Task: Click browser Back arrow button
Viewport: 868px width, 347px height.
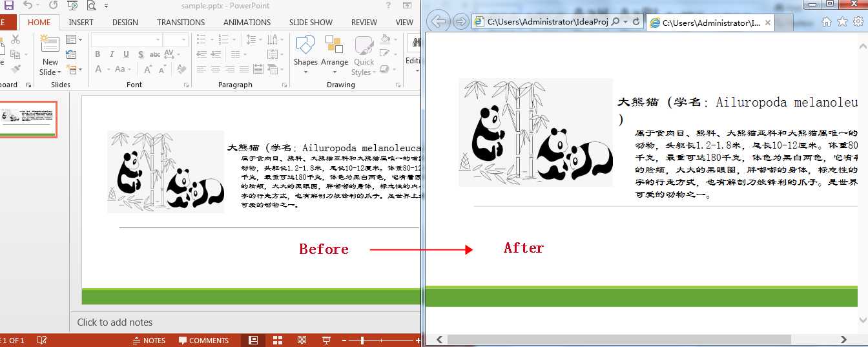Action: (439, 21)
